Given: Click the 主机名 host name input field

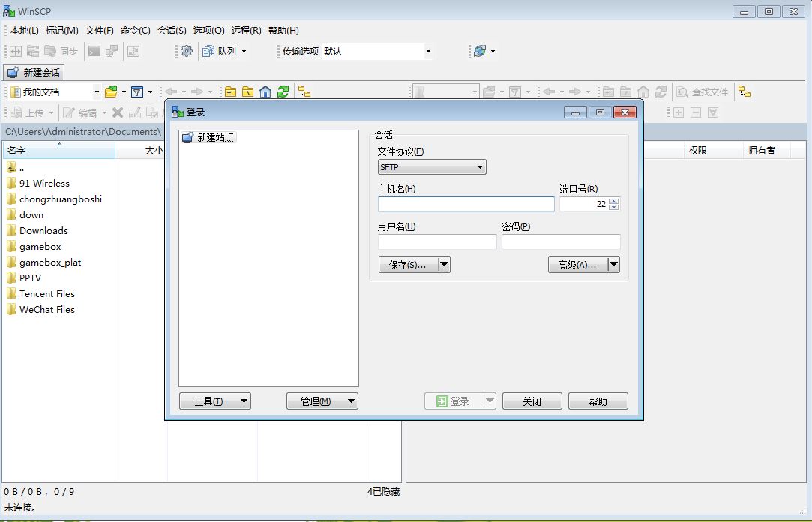Looking at the screenshot, I should pyautogui.click(x=465, y=204).
